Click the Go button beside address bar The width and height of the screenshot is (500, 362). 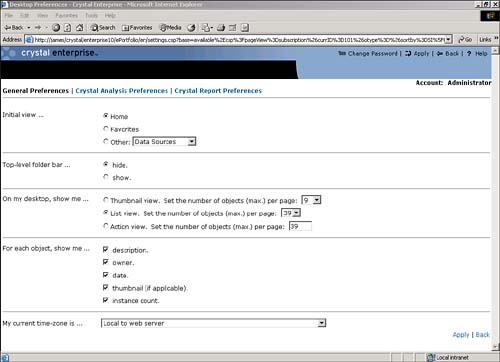tap(465, 40)
